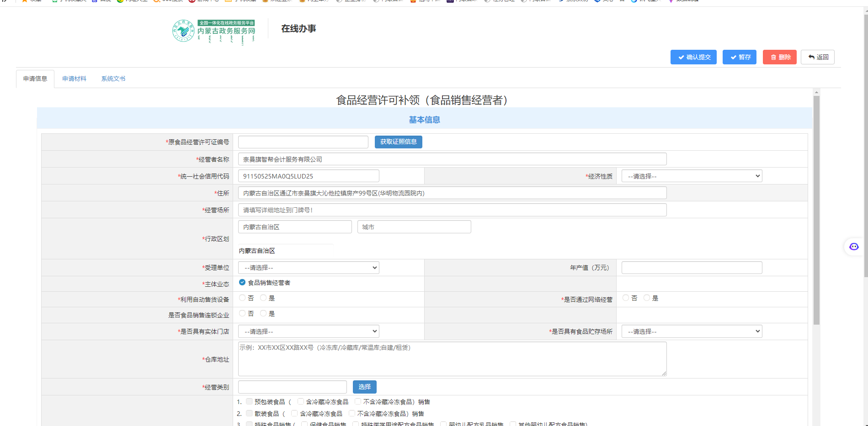This screenshot has height=426, width=868.
Task: Check the 预包装食品 checkbox
Action: click(249, 402)
